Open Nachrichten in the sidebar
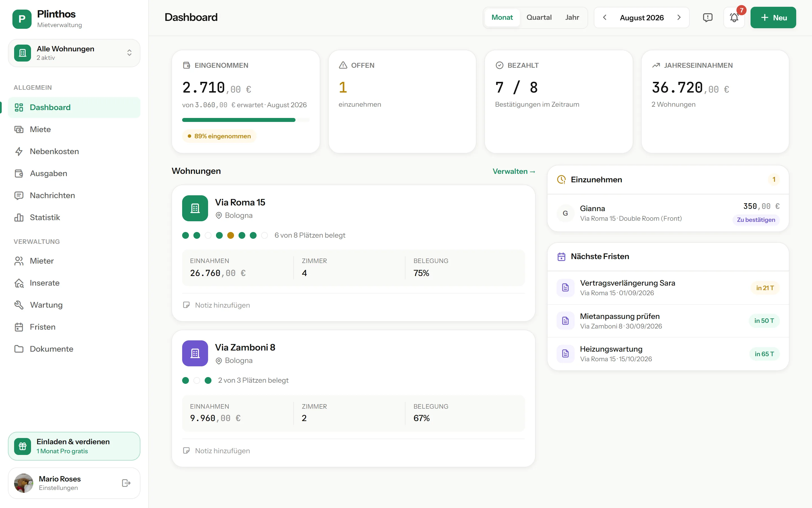 pyautogui.click(x=74, y=195)
